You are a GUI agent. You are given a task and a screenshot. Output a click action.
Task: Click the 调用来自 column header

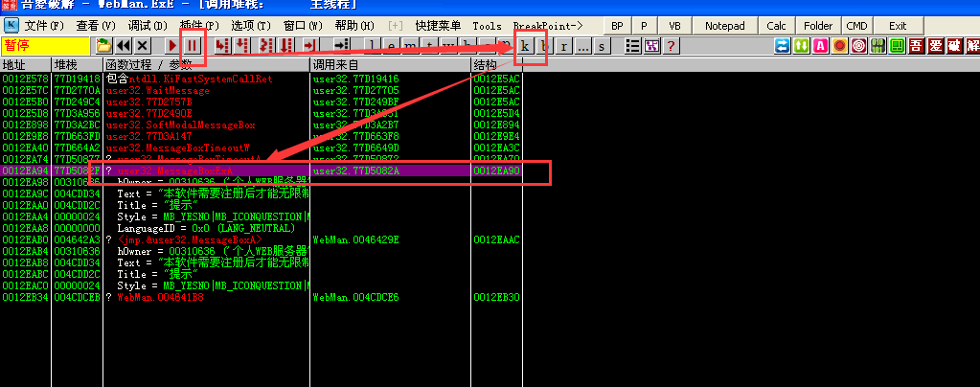click(391, 65)
